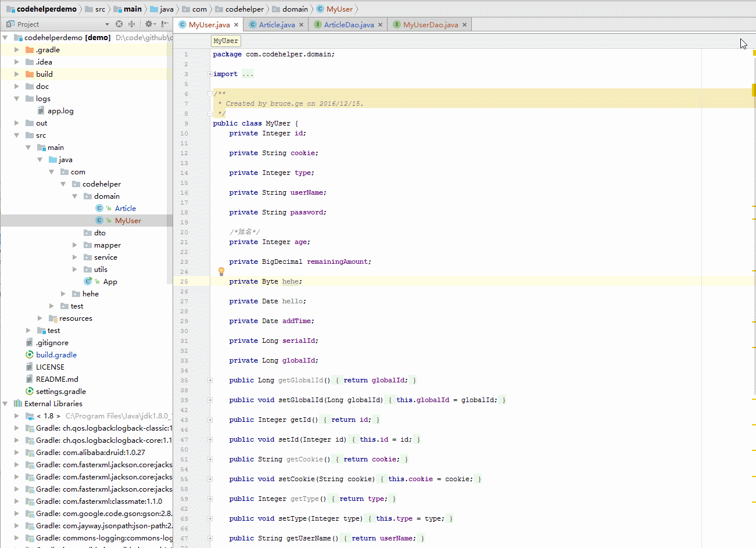This screenshot has width=756, height=548.
Task: Select Gradle: com.alibaba:druid:1.0.27 library
Action: [91, 452]
